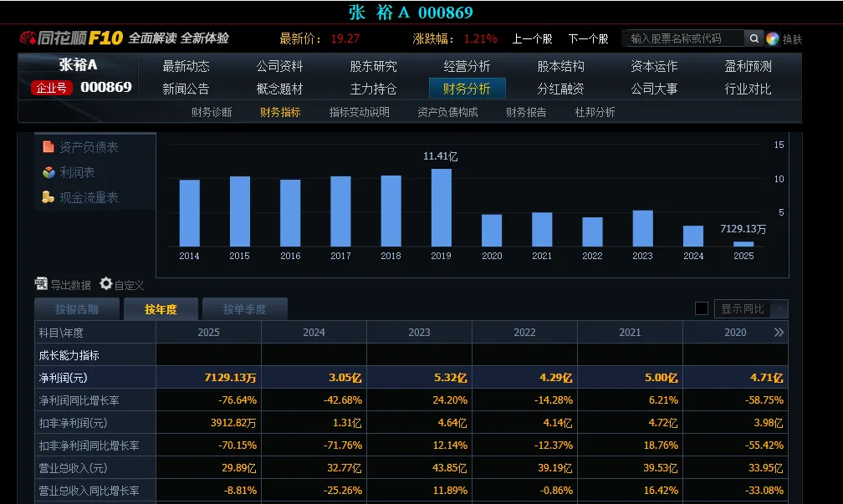
Task: Open 概念题材 menu item
Action: (279, 89)
